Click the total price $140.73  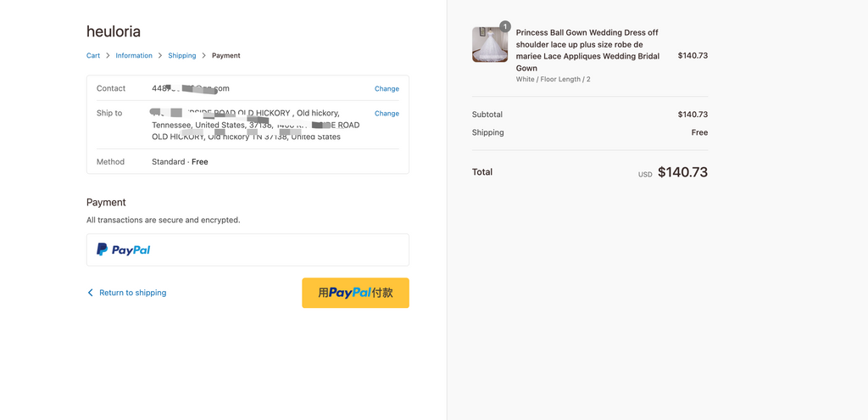click(x=682, y=172)
